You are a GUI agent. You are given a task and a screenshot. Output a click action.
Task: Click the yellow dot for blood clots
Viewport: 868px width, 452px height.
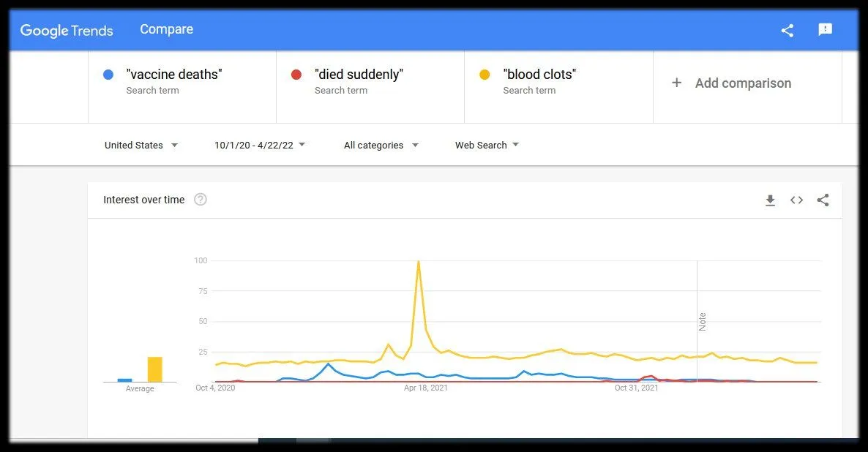click(x=484, y=75)
